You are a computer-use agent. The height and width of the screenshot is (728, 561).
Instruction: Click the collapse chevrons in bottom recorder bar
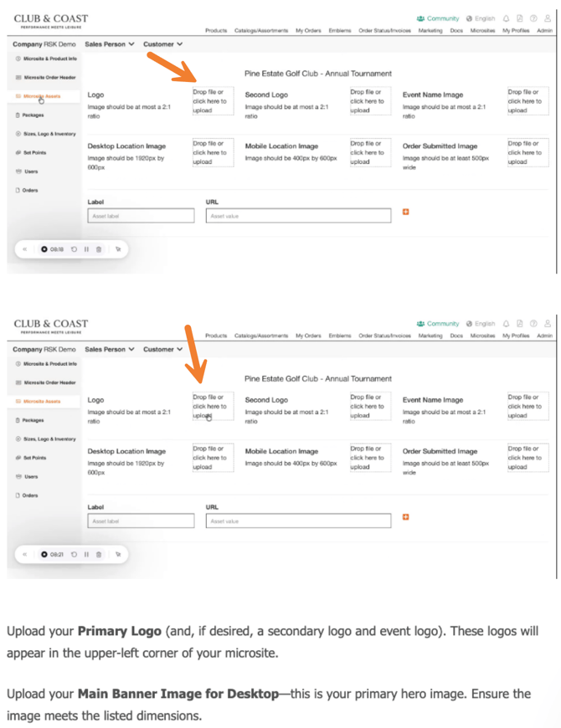[25, 554]
